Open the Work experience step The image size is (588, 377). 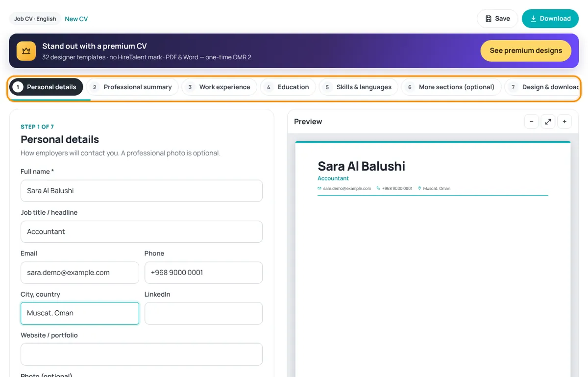click(219, 87)
